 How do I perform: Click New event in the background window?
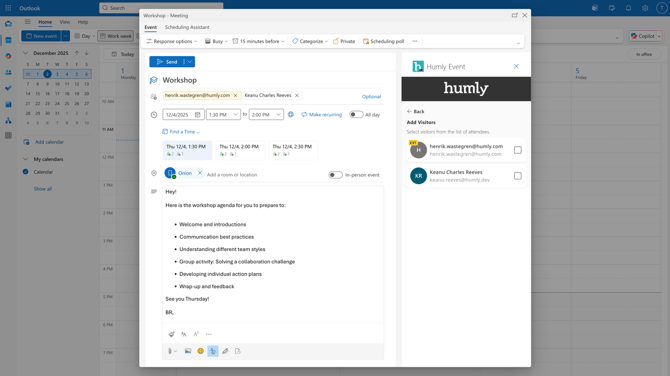pos(41,36)
